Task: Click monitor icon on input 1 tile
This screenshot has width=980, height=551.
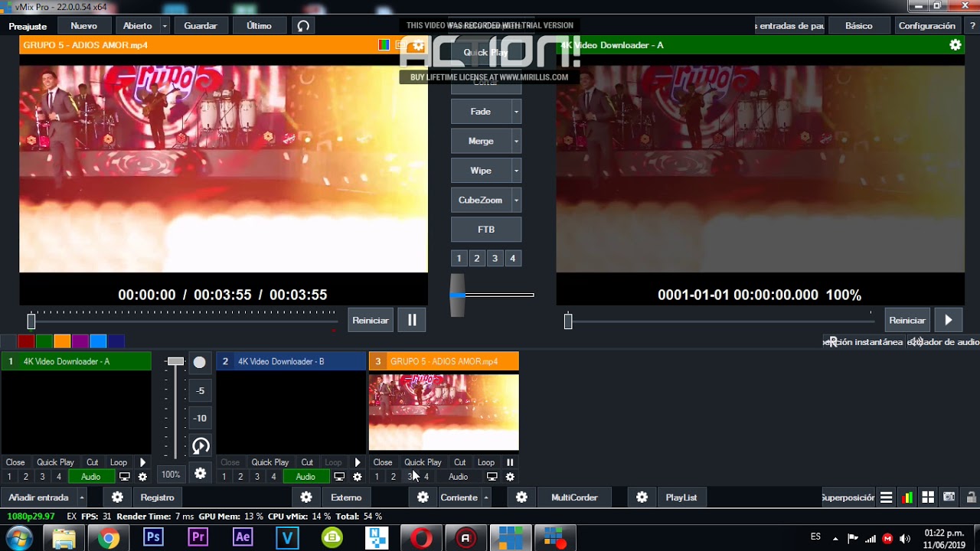Action: (124, 477)
